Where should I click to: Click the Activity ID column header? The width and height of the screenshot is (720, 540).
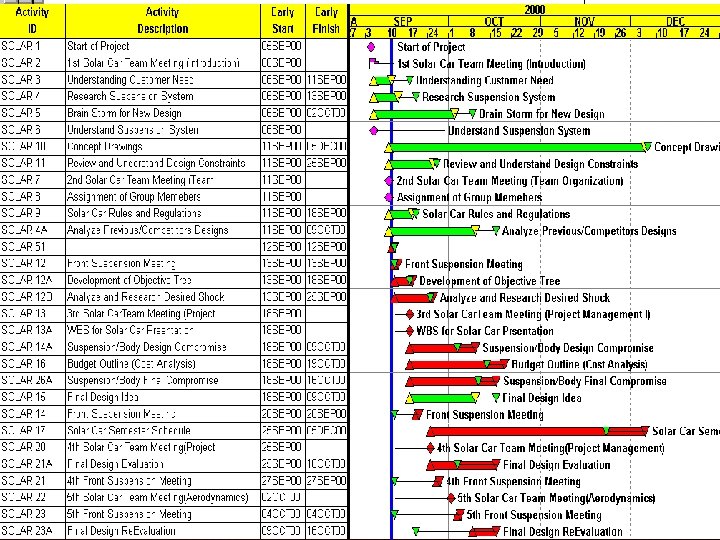[x=32, y=21]
